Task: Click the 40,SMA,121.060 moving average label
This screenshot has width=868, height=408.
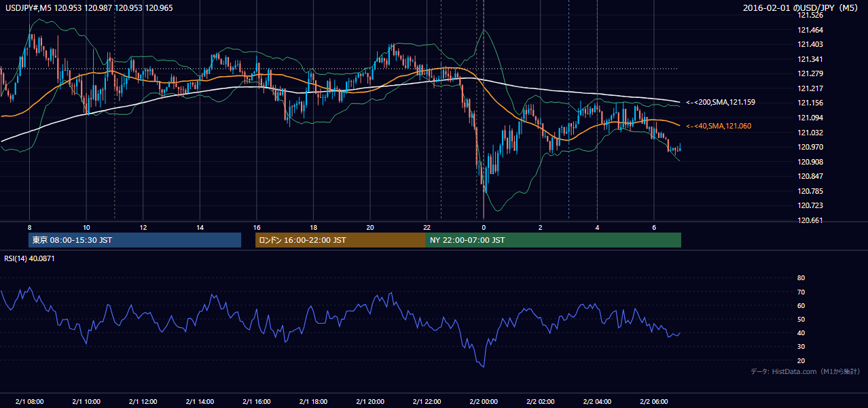Action: point(719,126)
